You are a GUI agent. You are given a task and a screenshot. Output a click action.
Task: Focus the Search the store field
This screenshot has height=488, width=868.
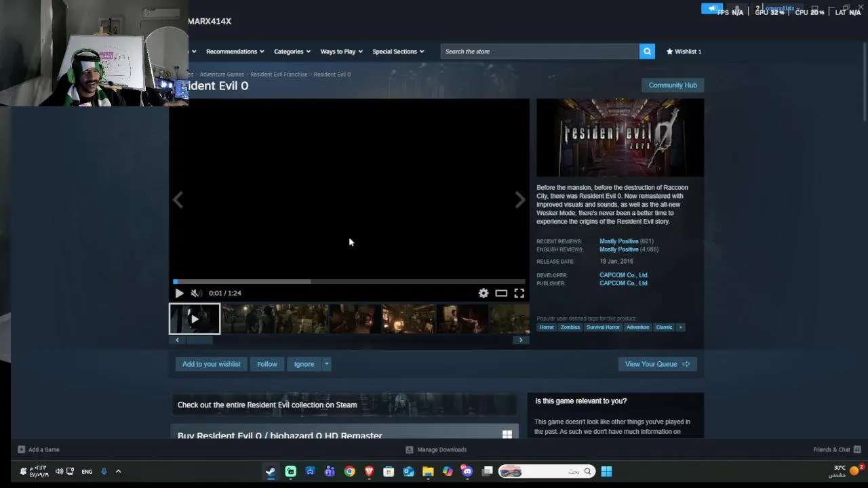pos(540,52)
